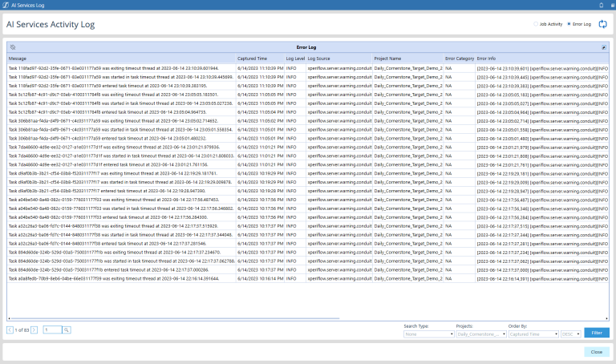
Task: Click the page number input field
Action: click(53, 330)
